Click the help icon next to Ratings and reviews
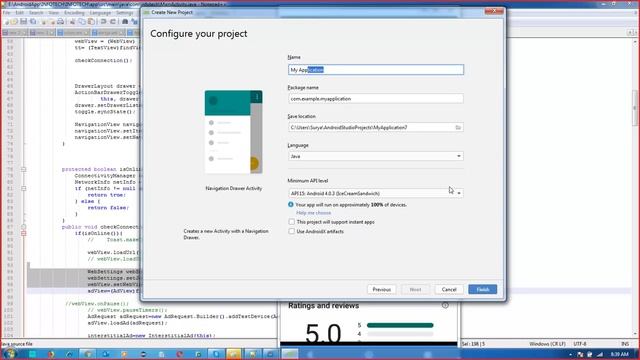Image resolution: width=640 pixels, height=360 pixels. [445, 305]
